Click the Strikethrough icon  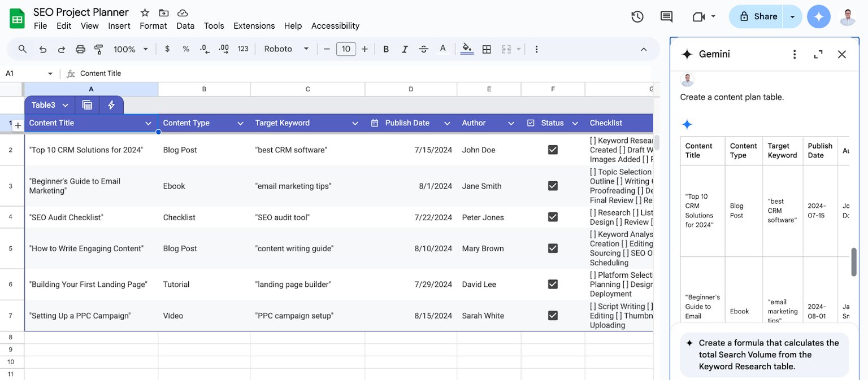(x=424, y=49)
